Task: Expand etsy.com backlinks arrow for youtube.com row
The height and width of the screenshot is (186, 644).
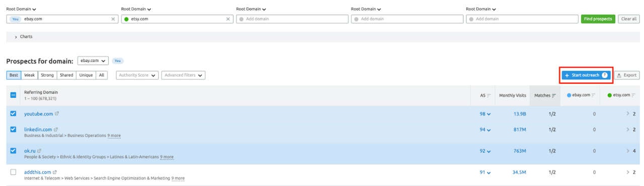Action: pos(628,114)
